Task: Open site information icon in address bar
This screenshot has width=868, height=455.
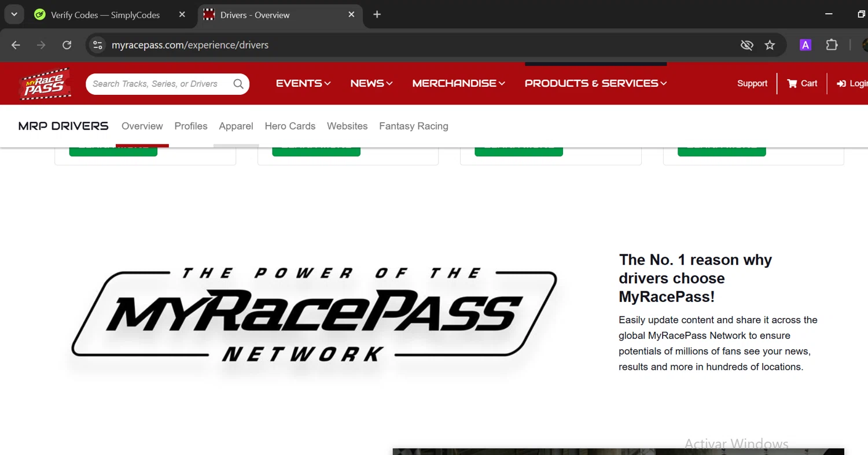Action: point(98,45)
